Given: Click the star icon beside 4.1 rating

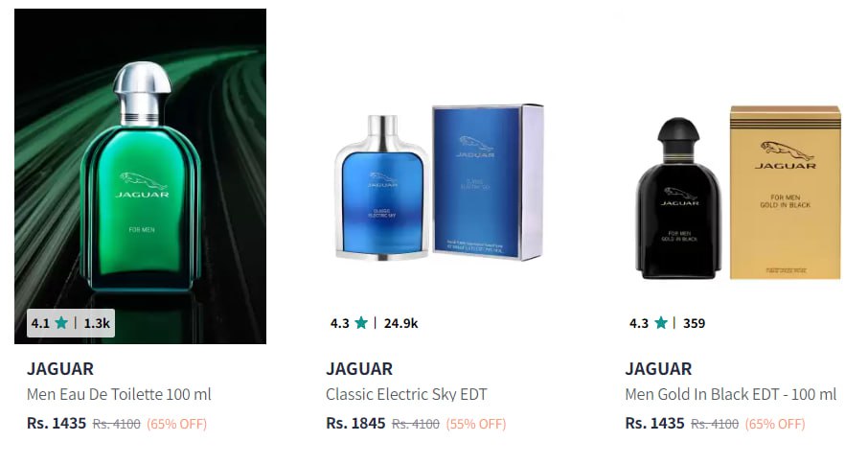Looking at the screenshot, I should point(61,322).
